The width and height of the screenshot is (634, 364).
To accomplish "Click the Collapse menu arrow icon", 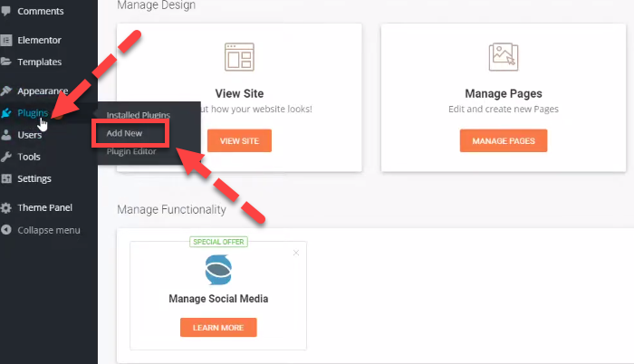I will point(6,230).
